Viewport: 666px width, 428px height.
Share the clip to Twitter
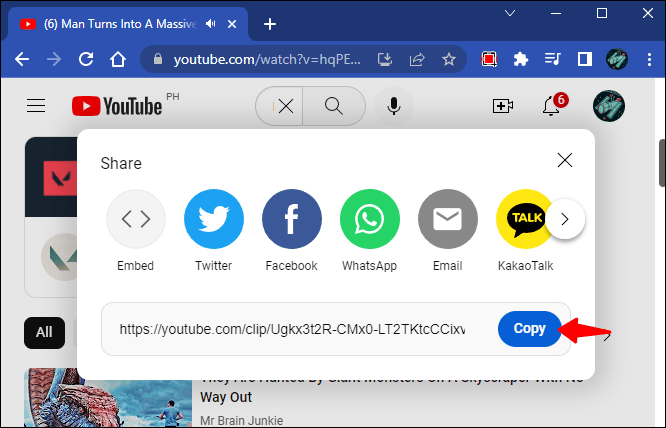(x=214, y=219)
